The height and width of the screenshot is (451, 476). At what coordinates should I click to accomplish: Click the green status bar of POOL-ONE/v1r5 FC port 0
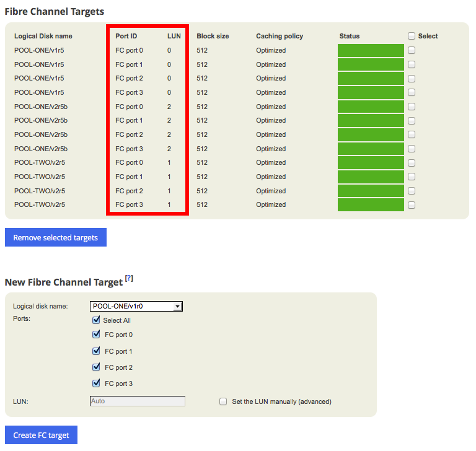point(371,50)
